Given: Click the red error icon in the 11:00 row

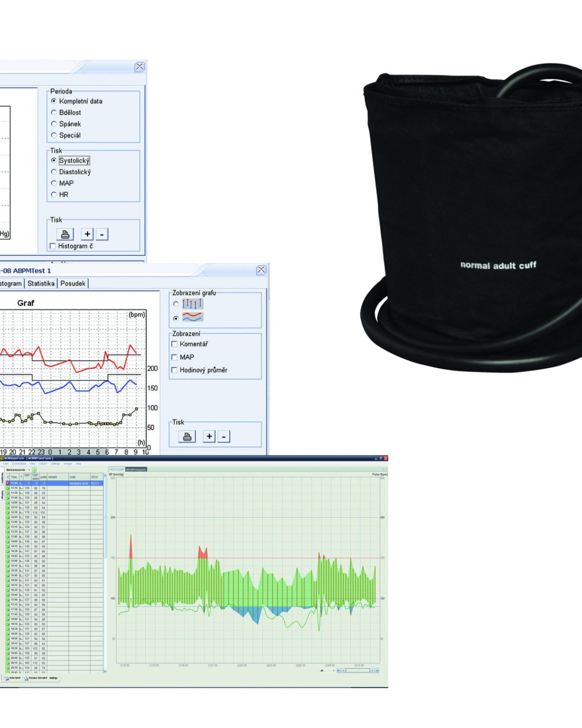Looking at the screenshot, I should point(8,483).
